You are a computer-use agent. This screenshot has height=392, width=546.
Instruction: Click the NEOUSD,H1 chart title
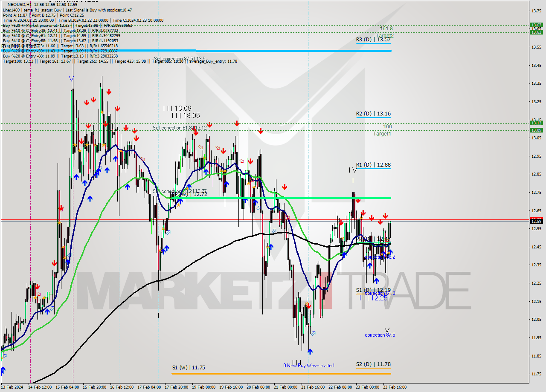tap(19, 4)
